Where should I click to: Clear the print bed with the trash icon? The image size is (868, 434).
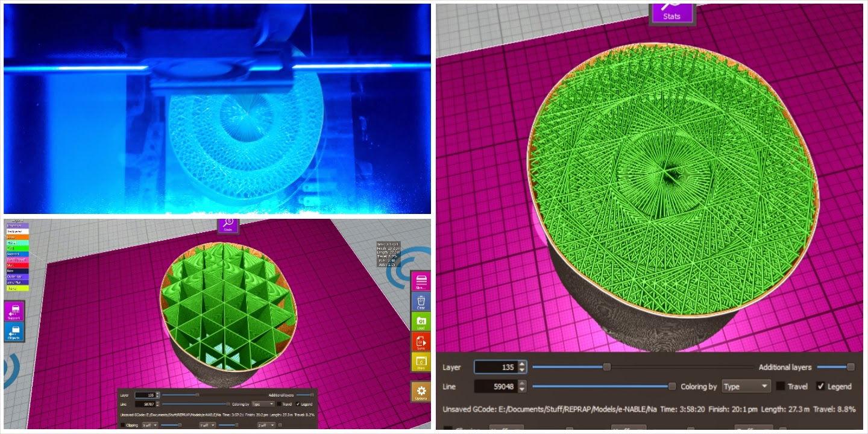pyautogui.click(x=421, y=301)
